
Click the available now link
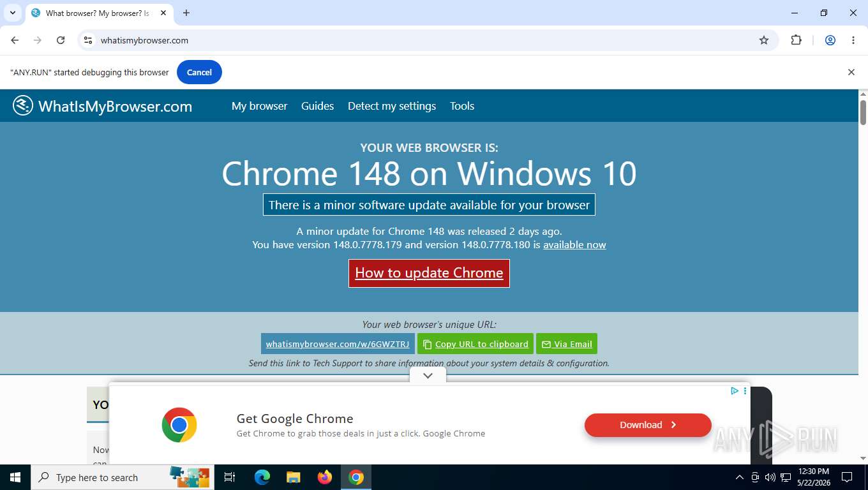pyautogui.click(x=574, y=245)
